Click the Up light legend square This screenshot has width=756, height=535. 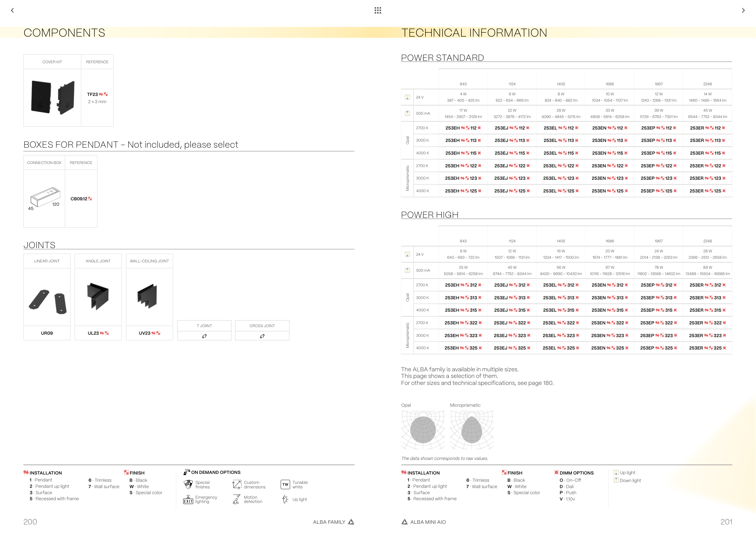point(616,473)
